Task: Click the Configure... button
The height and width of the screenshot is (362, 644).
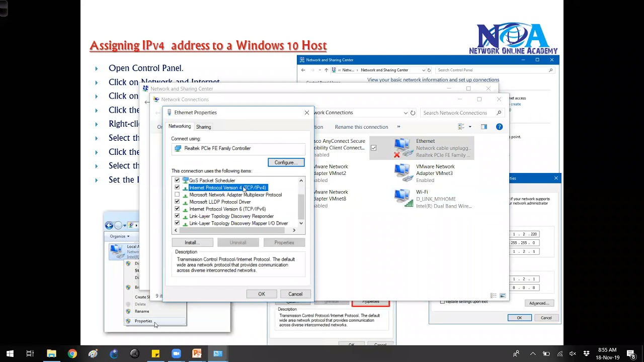Action: [286, 162]
